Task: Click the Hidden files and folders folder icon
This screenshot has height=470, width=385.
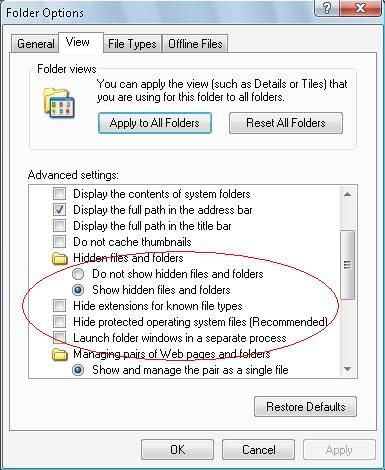Action: (x=60, y=258)
